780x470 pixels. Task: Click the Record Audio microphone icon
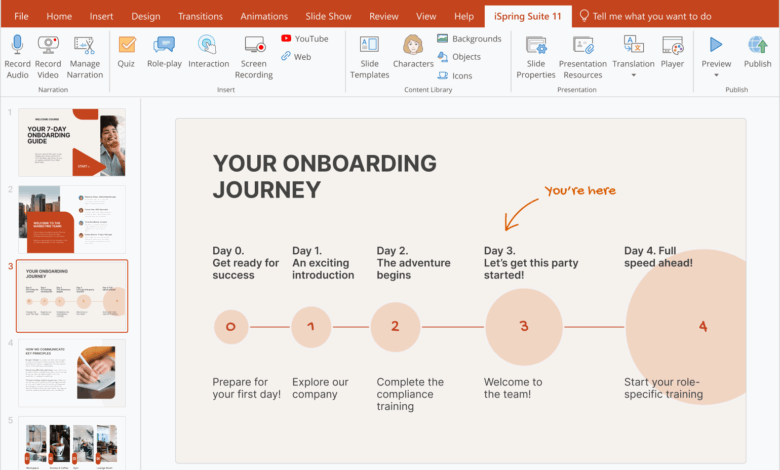[x=17, y=45]
